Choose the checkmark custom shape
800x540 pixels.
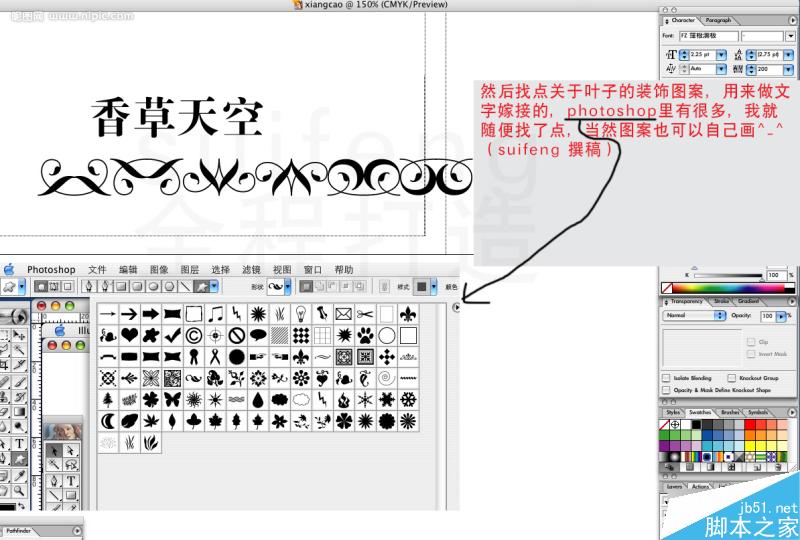coord(172,335)
